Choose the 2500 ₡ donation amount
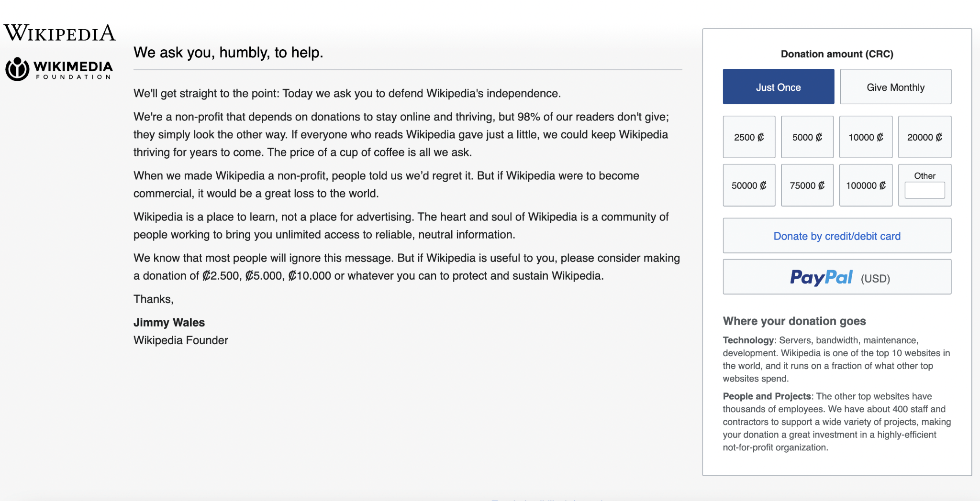The width and height of the screenshot is (980, 501). pyautogui.click(x=749, y=137)
